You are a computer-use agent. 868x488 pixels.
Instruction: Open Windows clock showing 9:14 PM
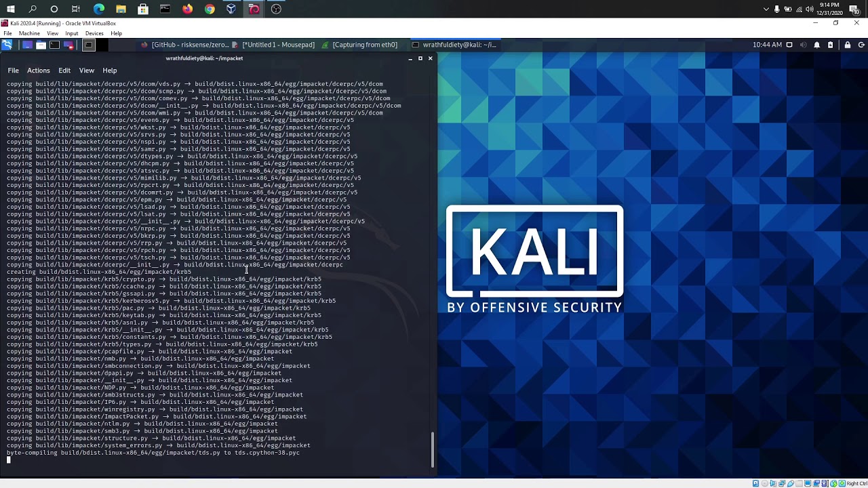(829, 9)
